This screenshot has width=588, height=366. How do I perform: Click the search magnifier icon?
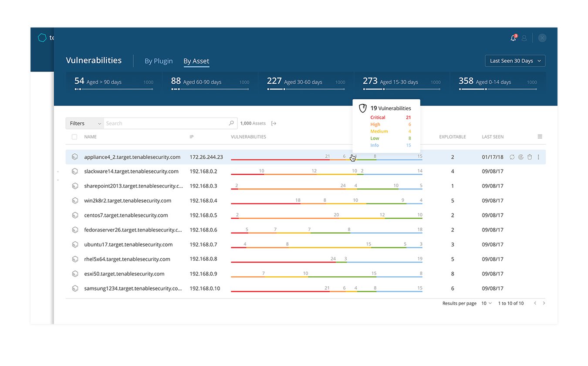point(231,123)
